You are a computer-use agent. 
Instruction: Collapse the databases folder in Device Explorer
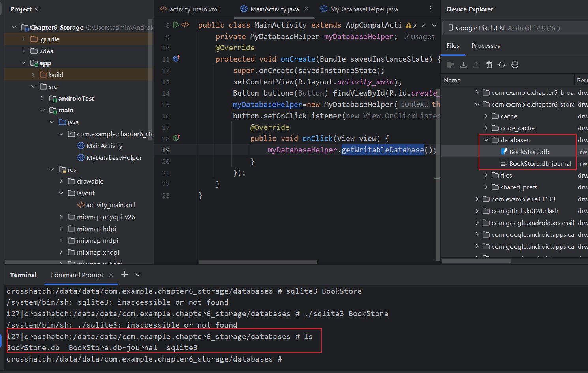(486, 140)
